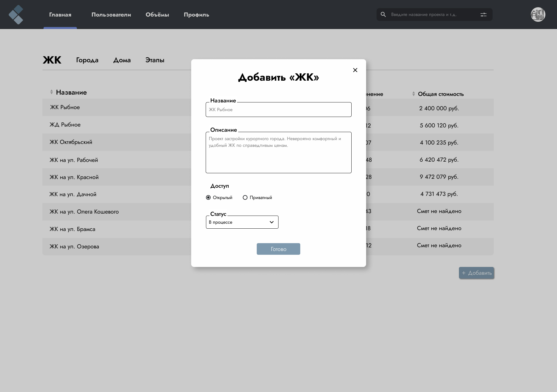Focus the Название input field
This screenshot has width=557, height=392.
pos(278,109)
